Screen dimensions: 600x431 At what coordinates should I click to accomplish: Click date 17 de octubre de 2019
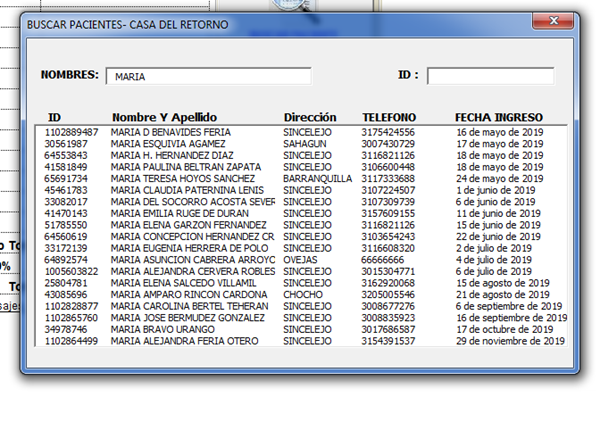tap(505, 330)
